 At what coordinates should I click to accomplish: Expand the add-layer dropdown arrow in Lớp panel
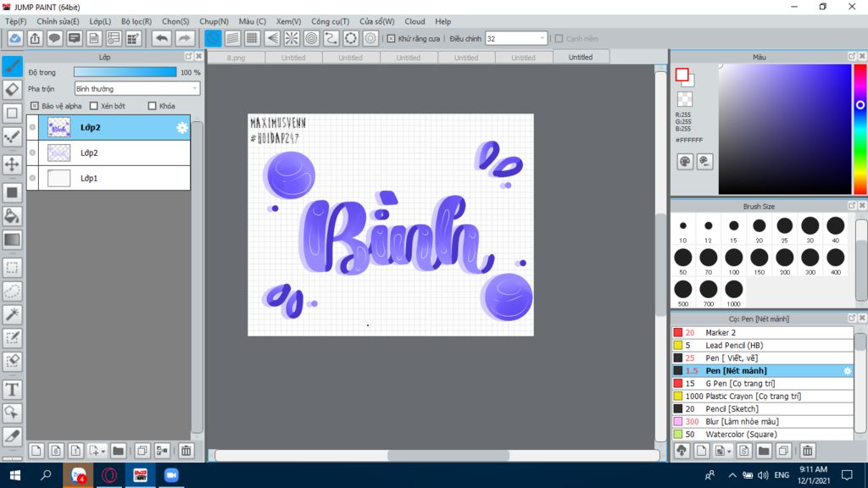coord(103,452)
